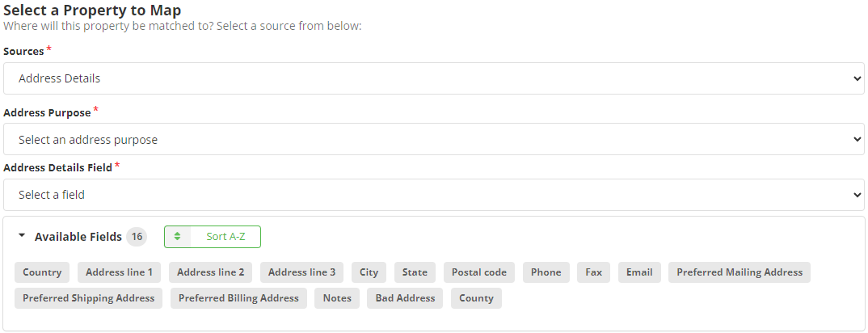Image resolution: width=868 pixels, height=333 pixels.
Task: Choose Preferred Shipping Address tag
Action: [89, 298]
